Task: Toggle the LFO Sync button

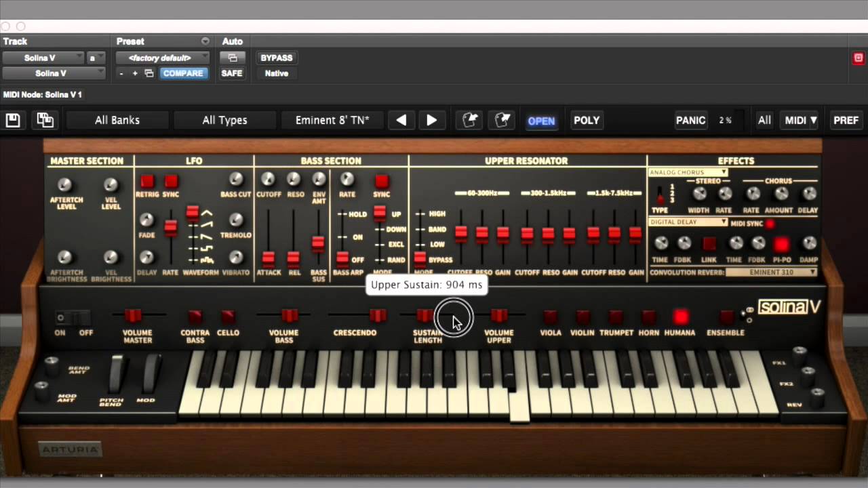Action: (x=171, y=182)
